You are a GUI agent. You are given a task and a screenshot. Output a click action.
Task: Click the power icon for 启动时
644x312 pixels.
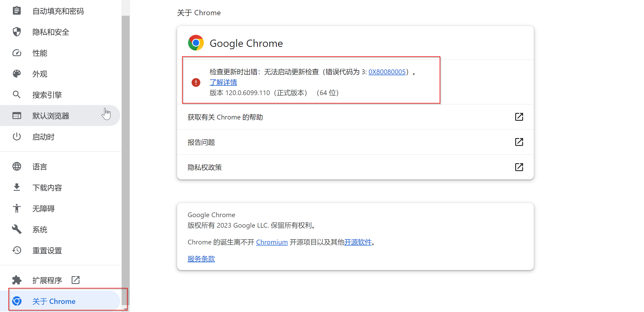click(17, 136)
